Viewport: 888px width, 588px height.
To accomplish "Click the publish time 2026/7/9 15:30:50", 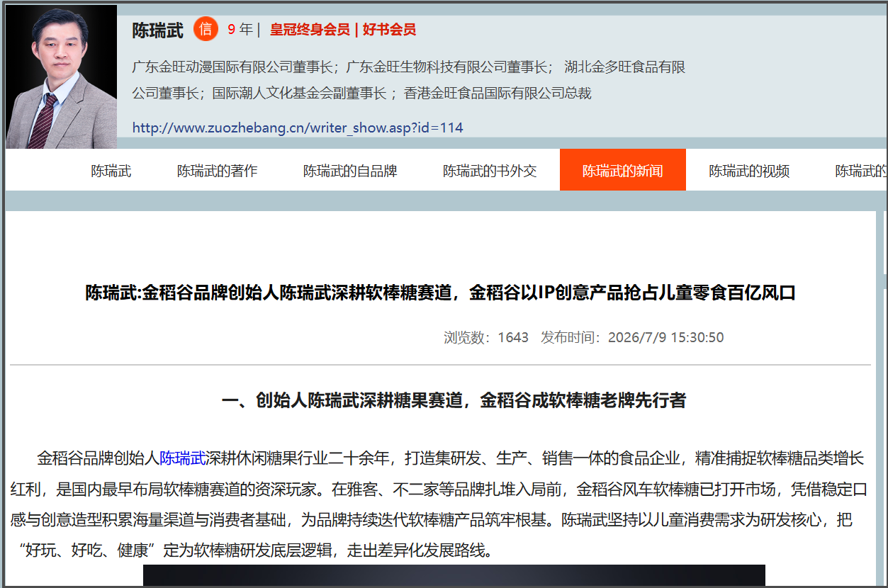I will coord(666,337).
